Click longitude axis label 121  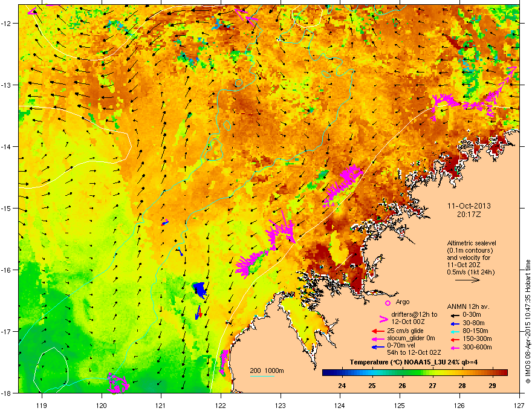click(x=161, y=405)
